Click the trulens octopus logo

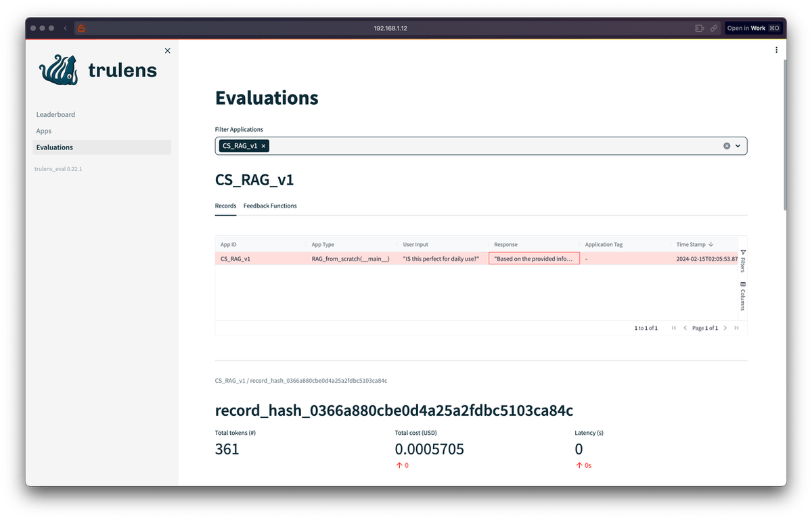(x=58, y=68)
